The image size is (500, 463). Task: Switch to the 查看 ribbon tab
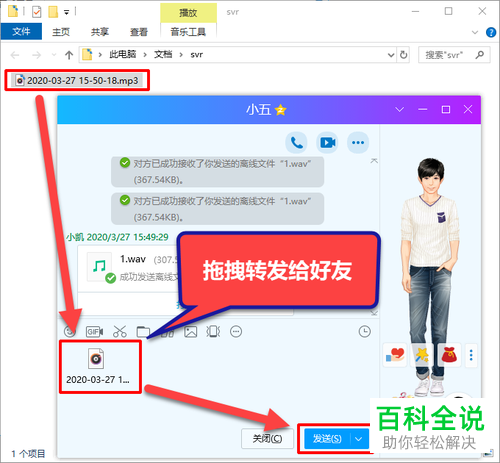[x=139, y=32]
